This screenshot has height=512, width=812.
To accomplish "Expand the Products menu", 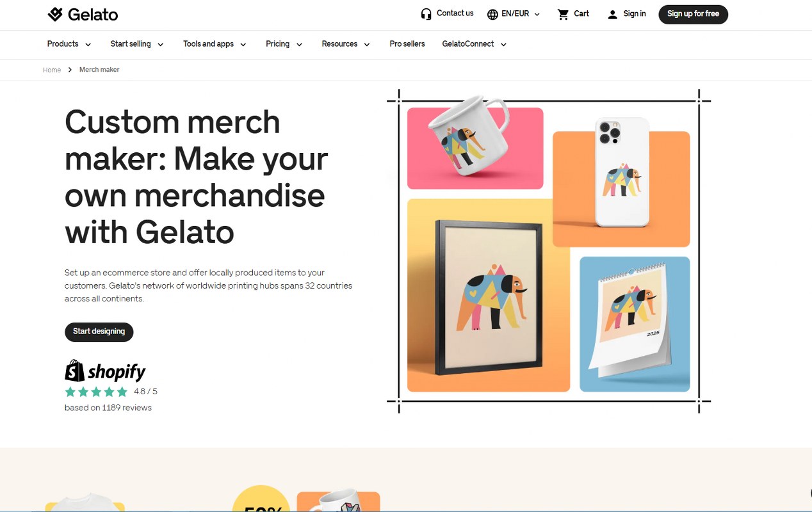I will point(69,44).
